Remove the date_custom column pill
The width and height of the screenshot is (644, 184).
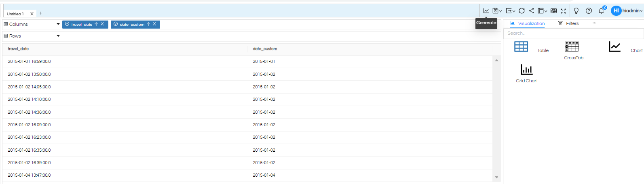pos(154,24)
